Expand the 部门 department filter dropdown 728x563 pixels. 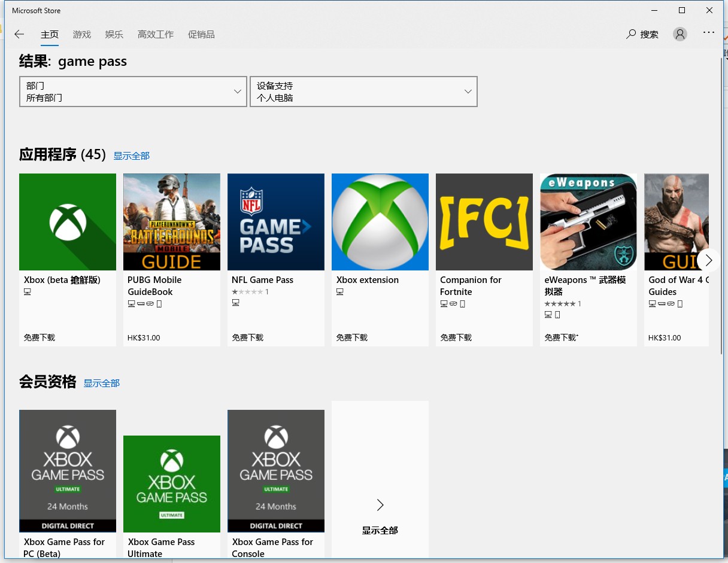pos(133,92)
